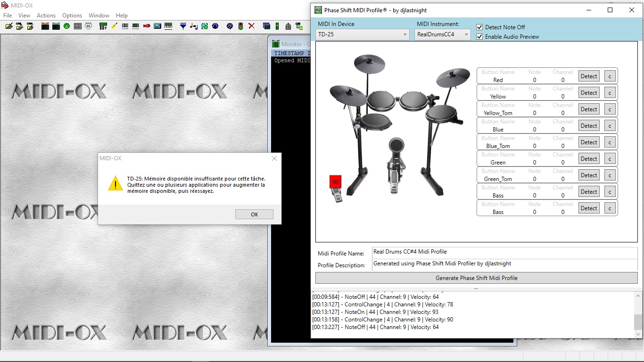The width and height of the screenshot is (644, 362).
Task: Click the music notes mapping icon in MIDI-OX toolbar
Action: 194,26
